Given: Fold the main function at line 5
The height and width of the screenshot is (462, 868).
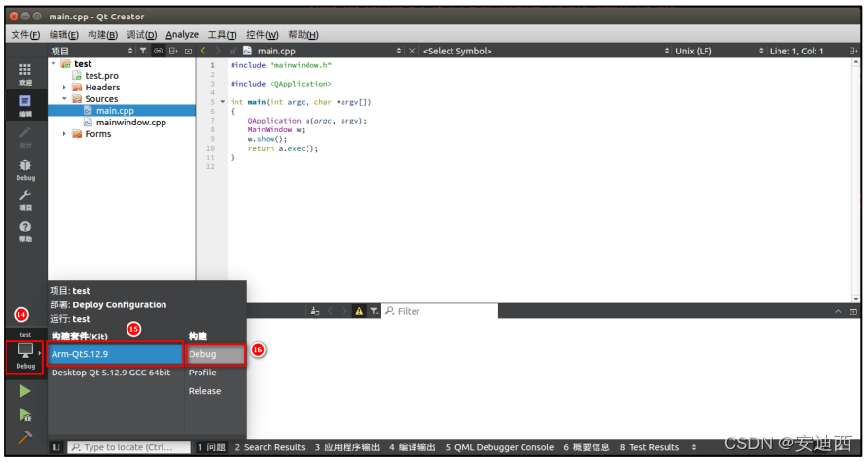Looking at the screenshot, I should click(223, 102).
